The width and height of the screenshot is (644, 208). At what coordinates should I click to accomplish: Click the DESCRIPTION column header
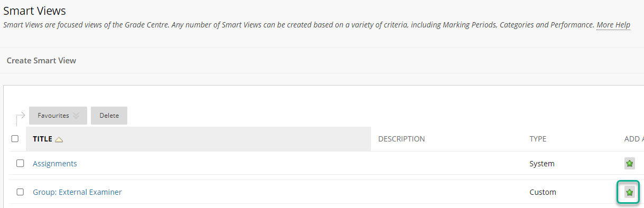(x=402, y=139)
